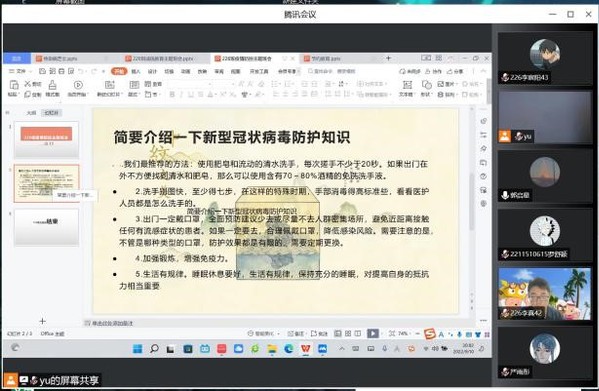Open WPS Office from the Windows taskbar
This screenshot has height=391, width=599.
tap(306, 349)
